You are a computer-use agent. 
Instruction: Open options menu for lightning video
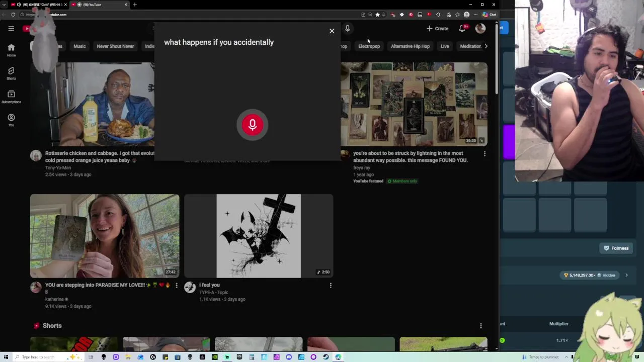485,154
